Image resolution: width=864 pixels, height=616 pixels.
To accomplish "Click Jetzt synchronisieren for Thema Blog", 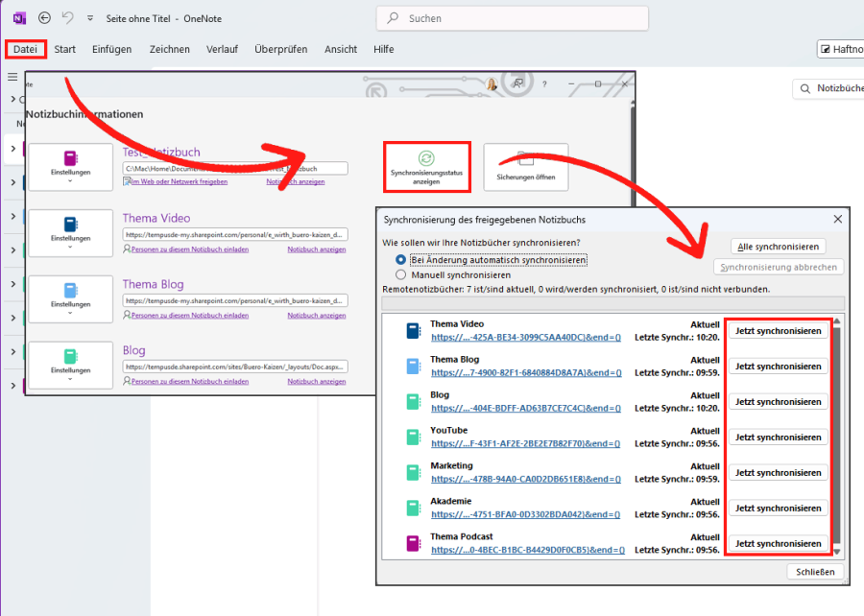I will (778, 367).
